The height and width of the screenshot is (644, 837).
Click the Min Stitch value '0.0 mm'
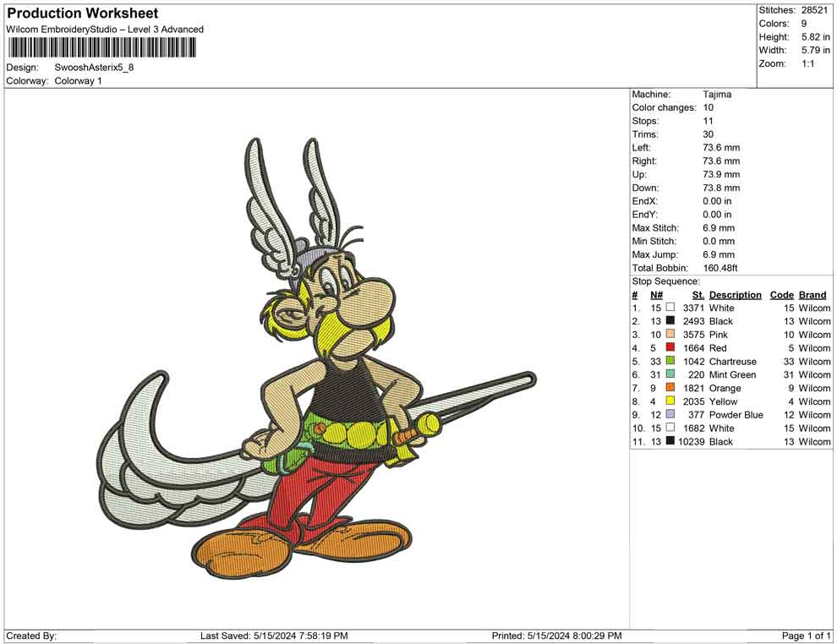[x=719, y=241]
